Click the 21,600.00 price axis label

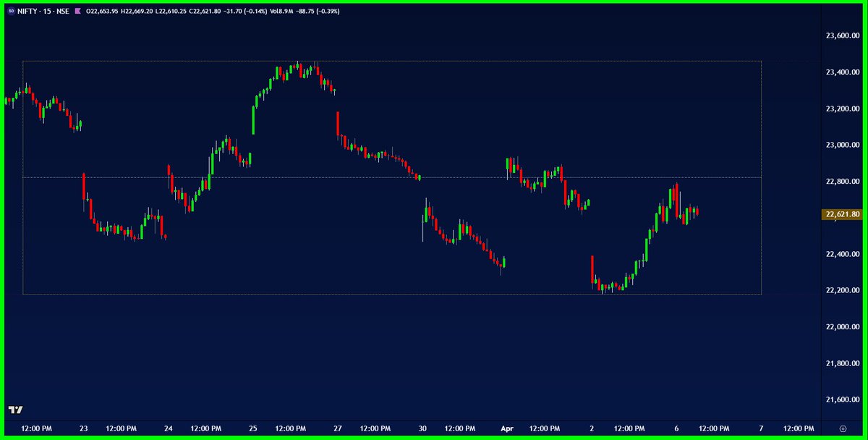tap(843, 399)
